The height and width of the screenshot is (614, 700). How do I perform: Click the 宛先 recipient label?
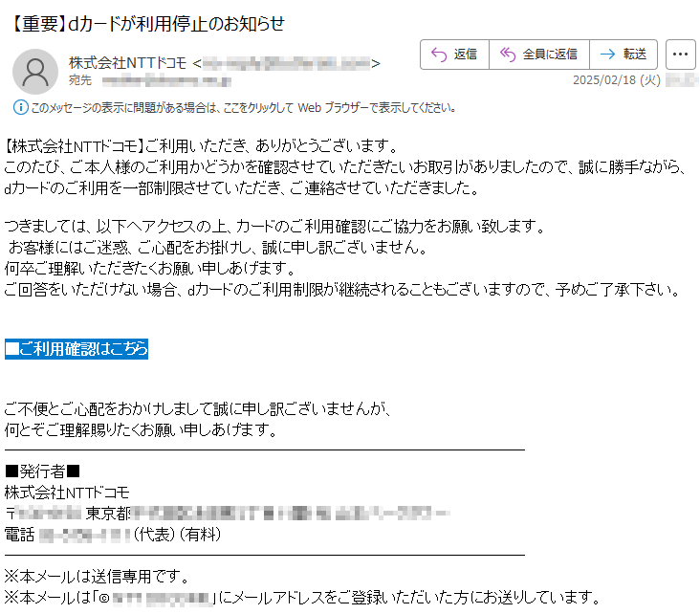[x=80, y=80]
